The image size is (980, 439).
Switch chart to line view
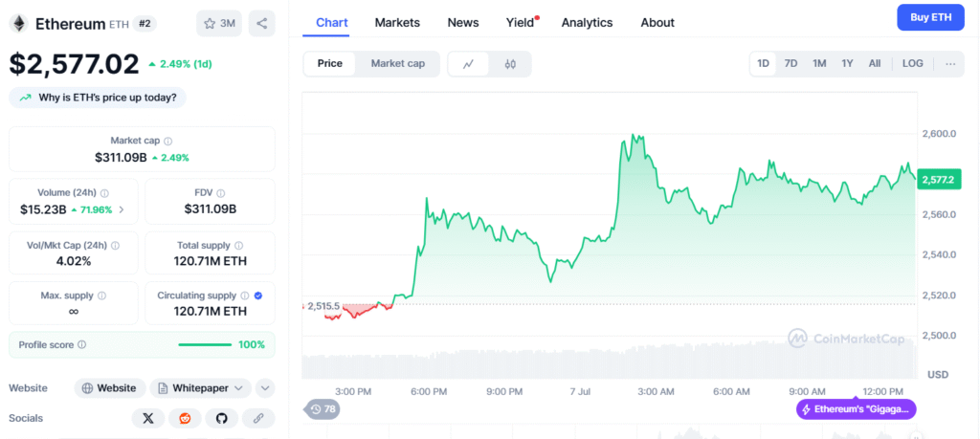468,64
